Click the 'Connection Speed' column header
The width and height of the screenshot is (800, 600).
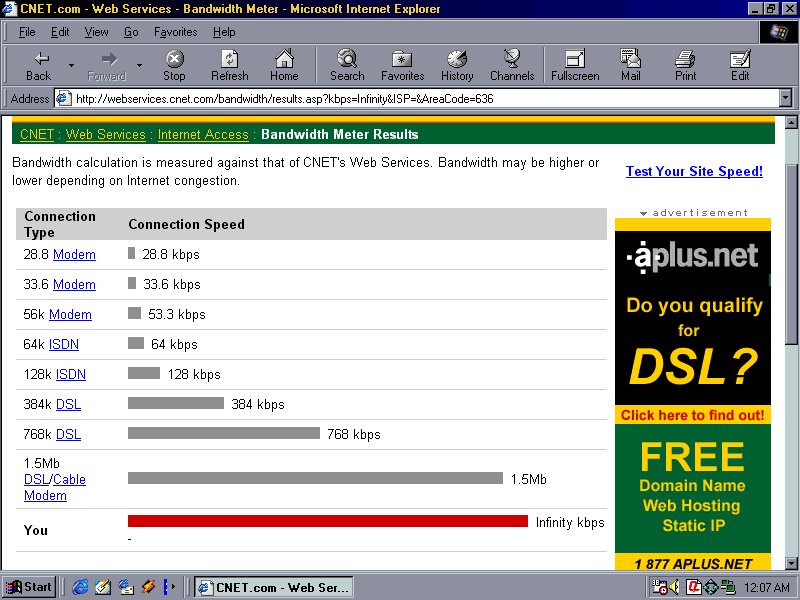pyautogui.click(x=186, y=224)
